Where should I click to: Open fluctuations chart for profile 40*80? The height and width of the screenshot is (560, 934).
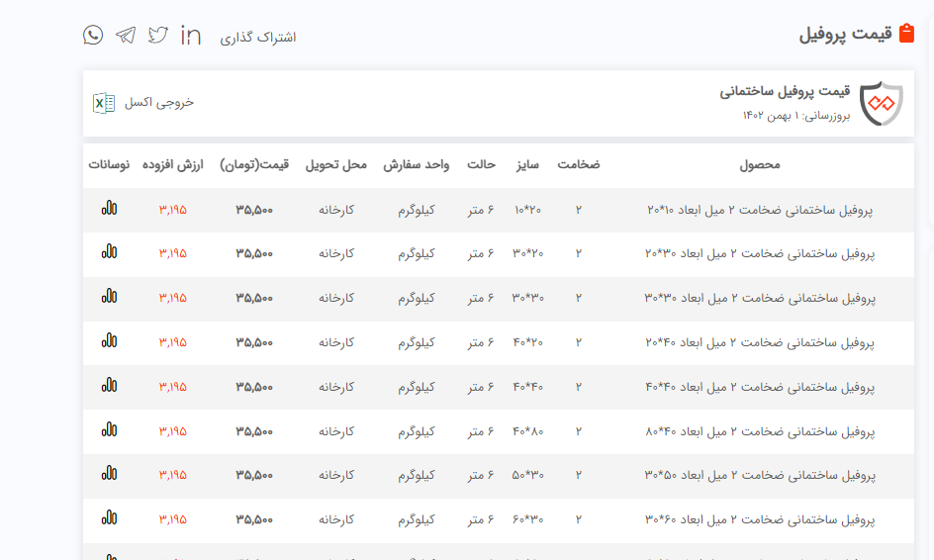pyautogui.click(x=109, y=430)
